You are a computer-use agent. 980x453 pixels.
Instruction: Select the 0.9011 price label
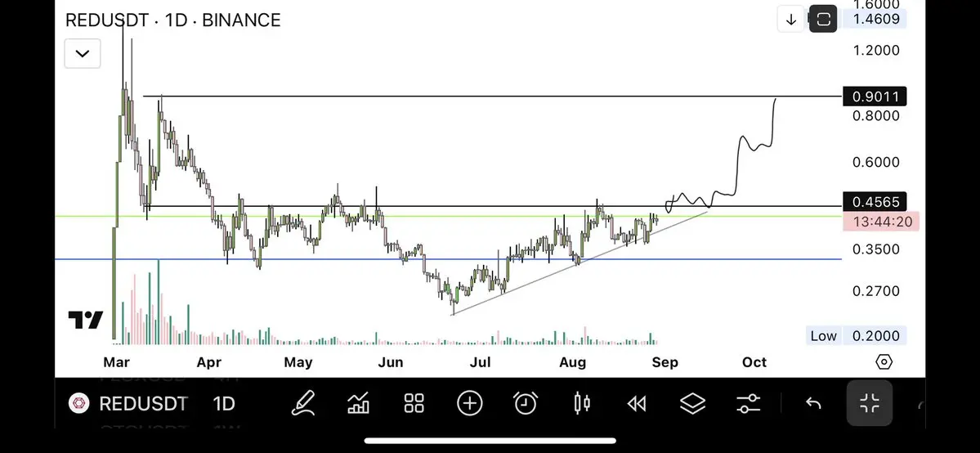pyautogui.click(x=875, y=96)
